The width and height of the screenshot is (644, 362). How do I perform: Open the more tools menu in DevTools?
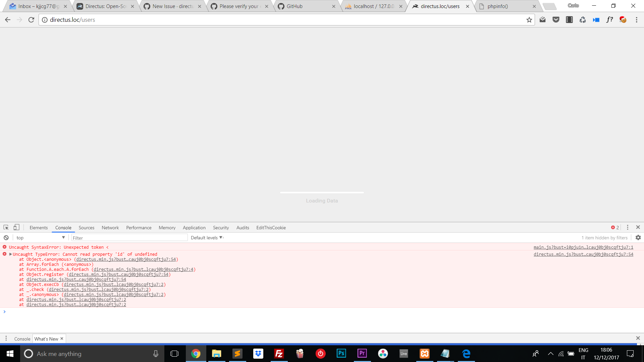point(628,227)
